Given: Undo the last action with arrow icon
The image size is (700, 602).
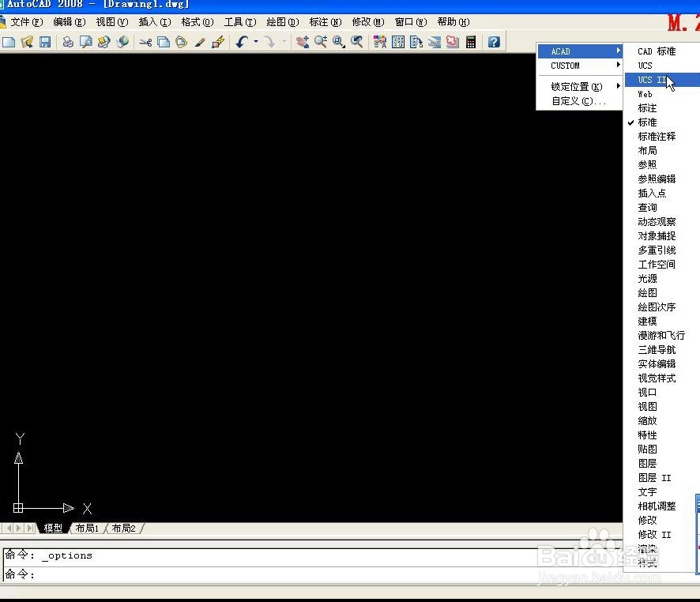Looking at the screenshot, I should [x=242, y=43].
